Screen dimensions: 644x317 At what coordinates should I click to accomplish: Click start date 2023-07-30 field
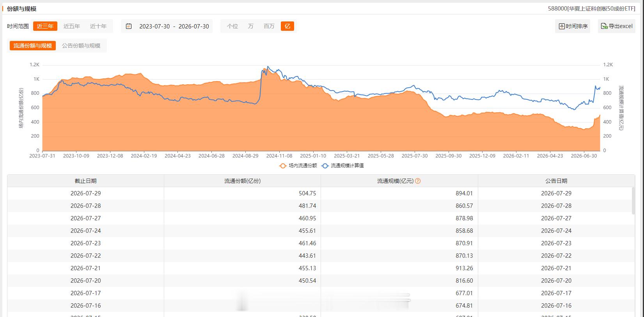coord(154,26)
